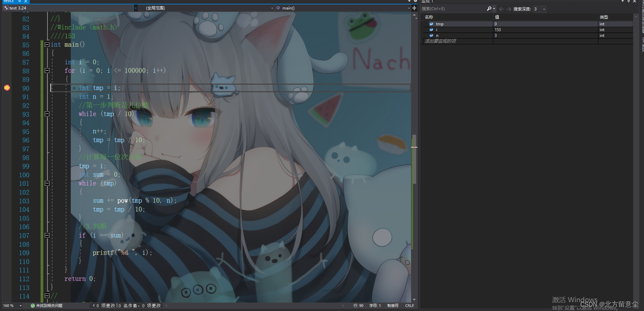Click the tab setting 制表符 in status bar
The height and width of the screenshot is (311, 644).
[x=393, y=306]
